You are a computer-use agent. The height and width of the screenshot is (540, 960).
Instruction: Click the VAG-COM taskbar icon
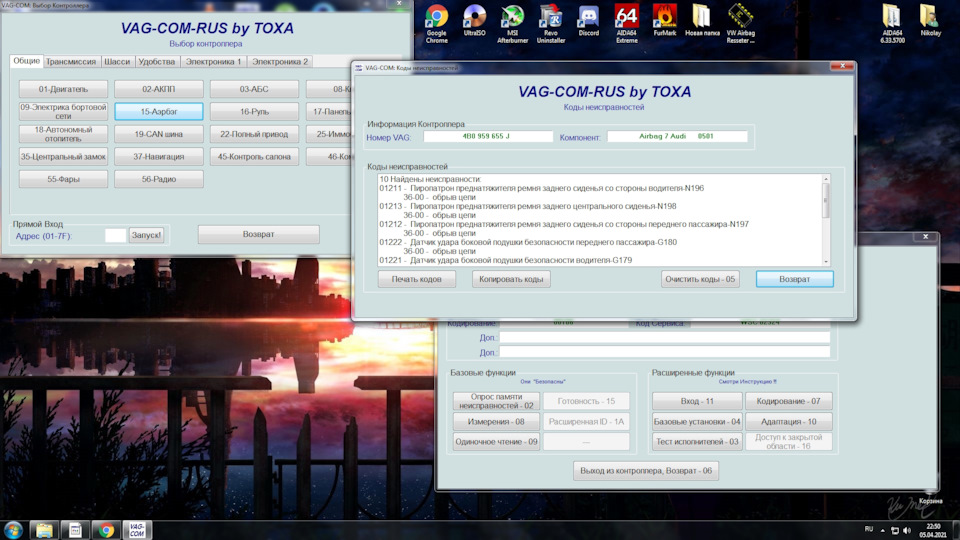click(x=137, y=529)
